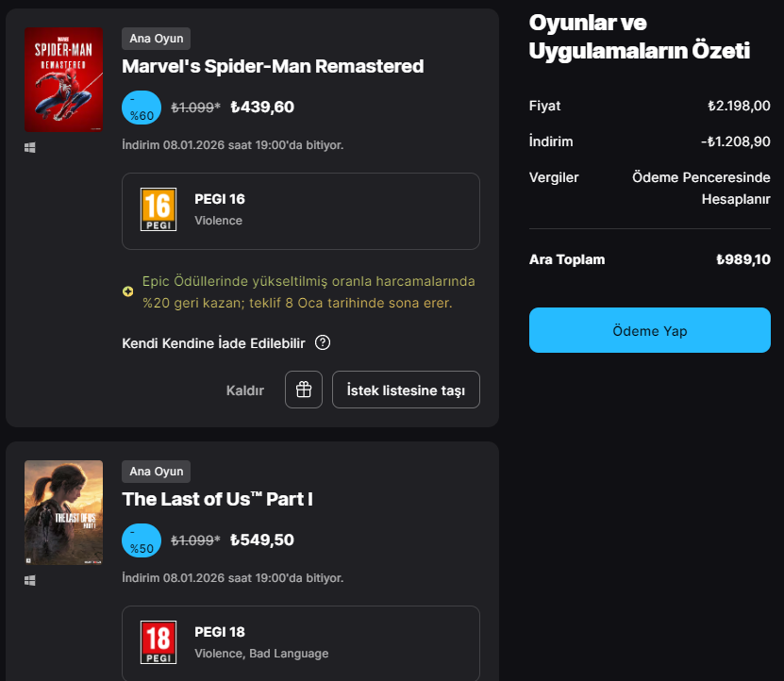This screenshot has height=681, width=784.
Task: Click the -%50 discount badge
Action: click(x=142, y=540)
